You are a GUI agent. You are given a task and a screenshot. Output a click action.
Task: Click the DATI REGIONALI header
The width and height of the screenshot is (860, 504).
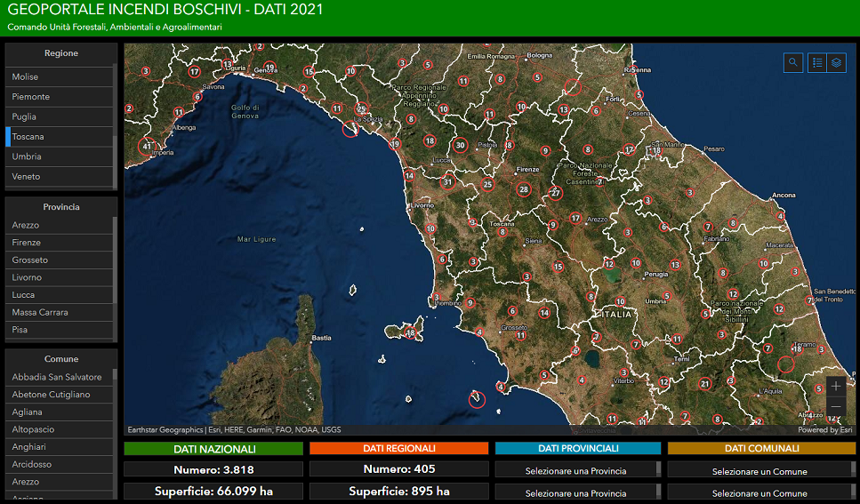tap(398, 448)
